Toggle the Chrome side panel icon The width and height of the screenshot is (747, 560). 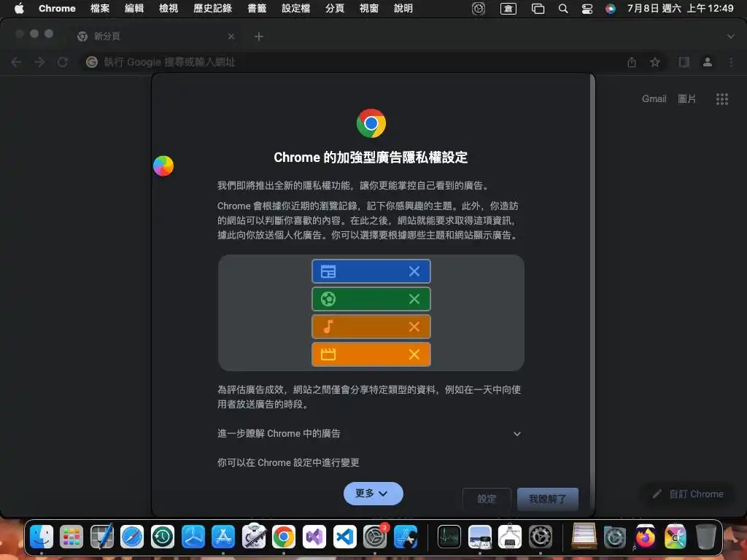coord(684,63)
